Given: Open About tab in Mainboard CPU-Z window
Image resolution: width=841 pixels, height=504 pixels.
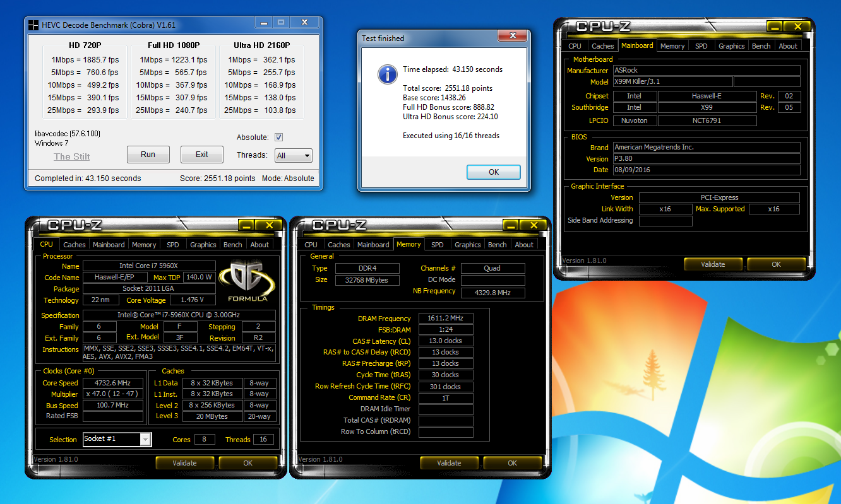Looking at the screenshot, I should (788, 46).
